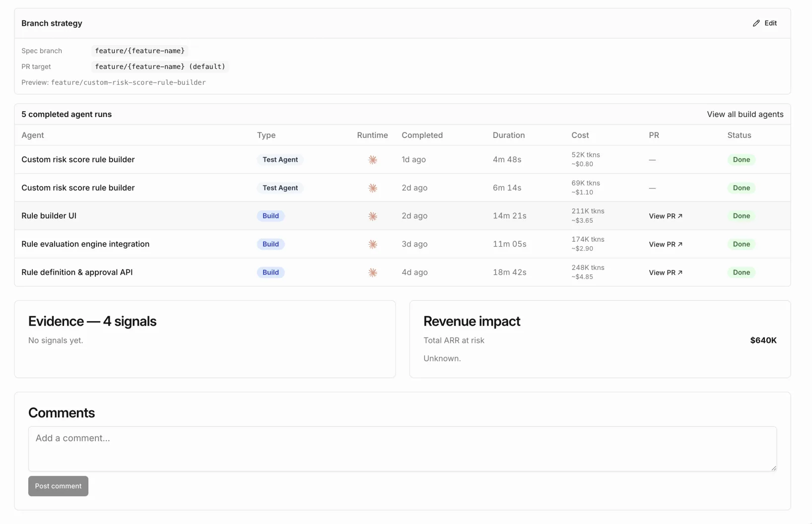Click the Agent column header
Screen dimensions: 812x524
click(33, 135)
